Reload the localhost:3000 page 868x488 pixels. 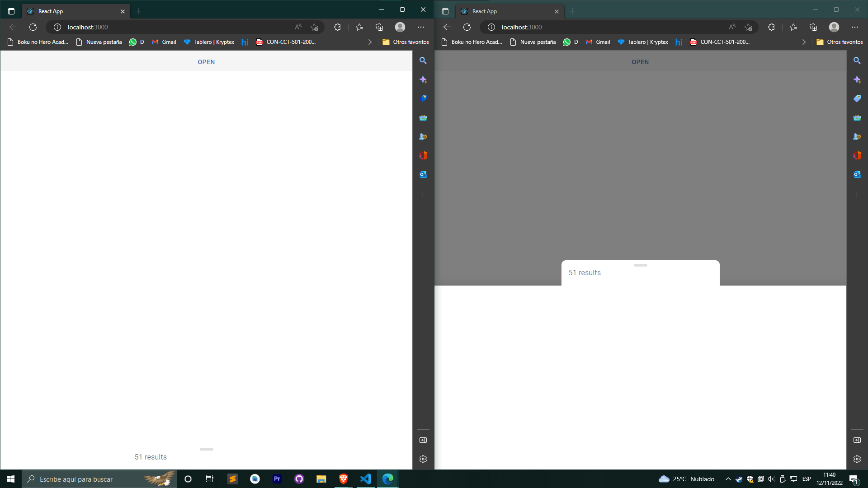click(33, 27)
